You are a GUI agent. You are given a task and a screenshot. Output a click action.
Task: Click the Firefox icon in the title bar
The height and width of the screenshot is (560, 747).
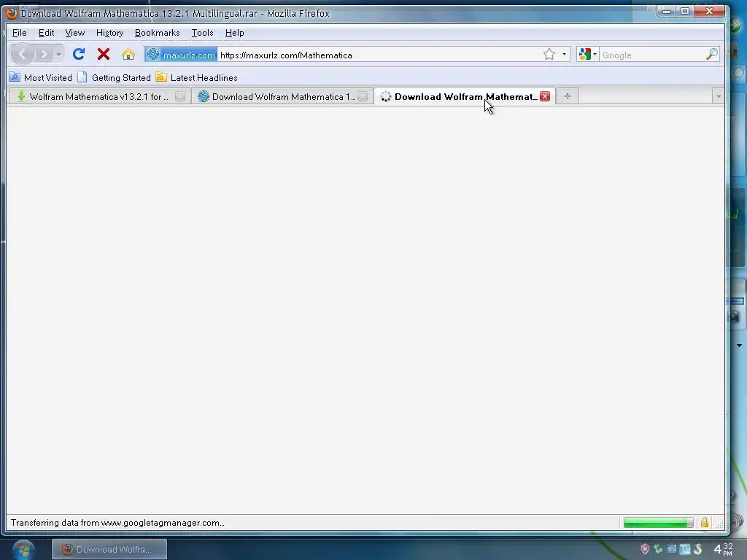[x=12, y=13]
